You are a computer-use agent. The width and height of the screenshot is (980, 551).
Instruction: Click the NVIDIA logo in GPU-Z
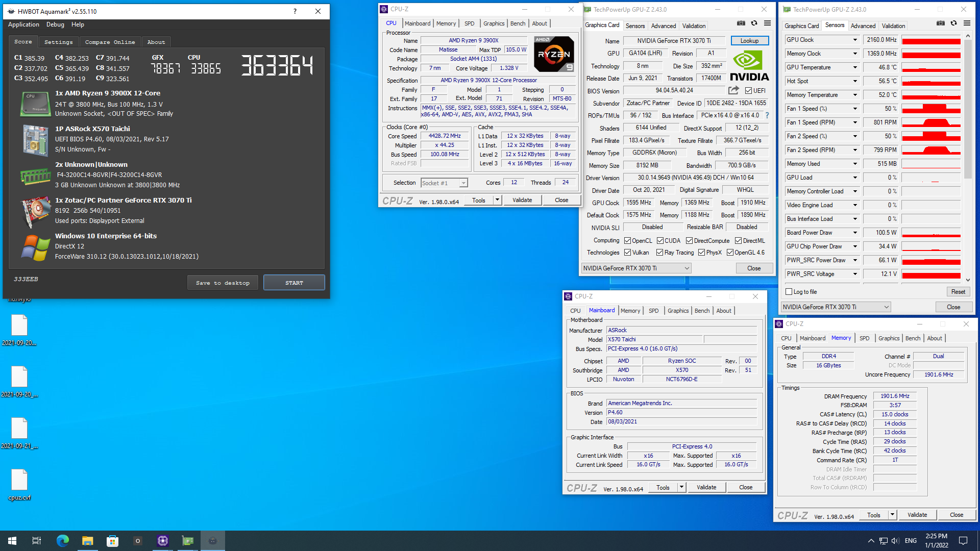pos(749,66)
